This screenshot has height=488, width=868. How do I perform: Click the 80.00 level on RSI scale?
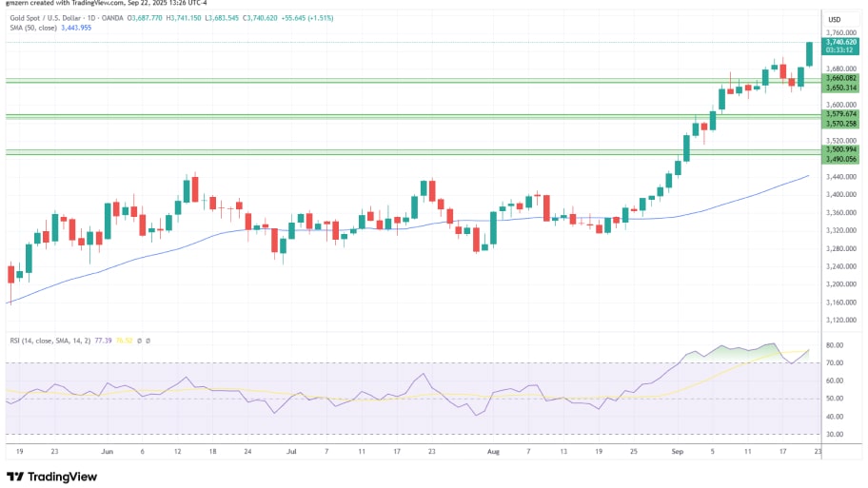click(x=835, y=345)
